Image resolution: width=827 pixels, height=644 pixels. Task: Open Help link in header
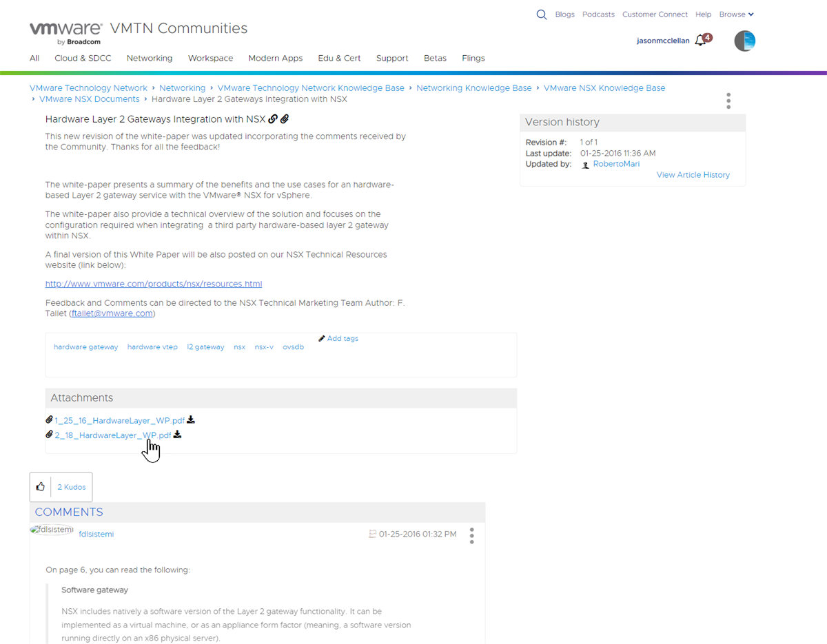coord(703,14)
